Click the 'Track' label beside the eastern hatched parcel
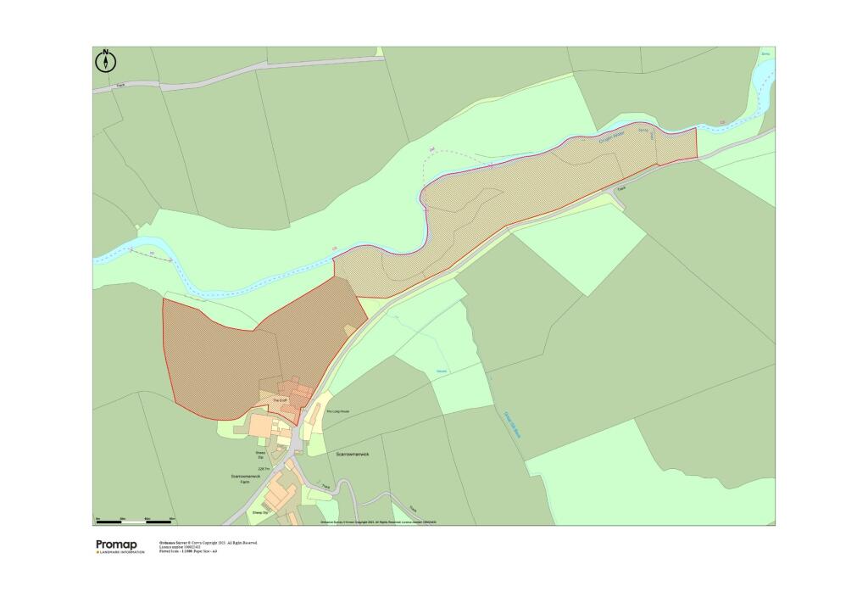 click(x=621, y=188)
